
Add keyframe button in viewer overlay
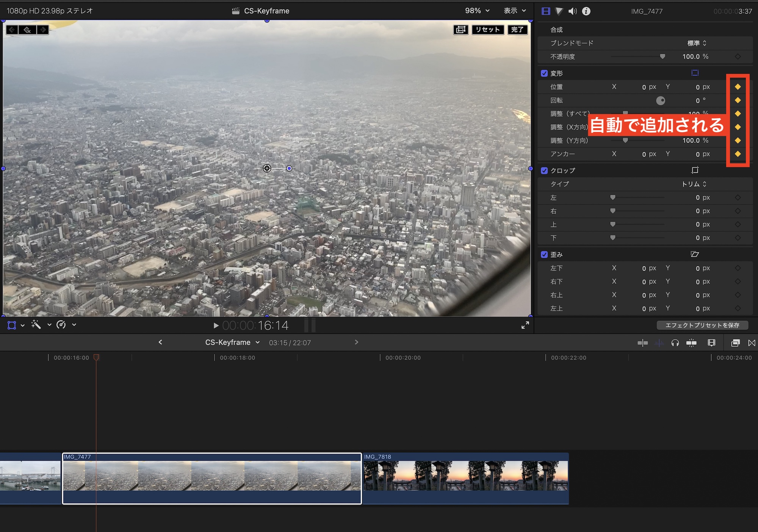pos(27,30)
